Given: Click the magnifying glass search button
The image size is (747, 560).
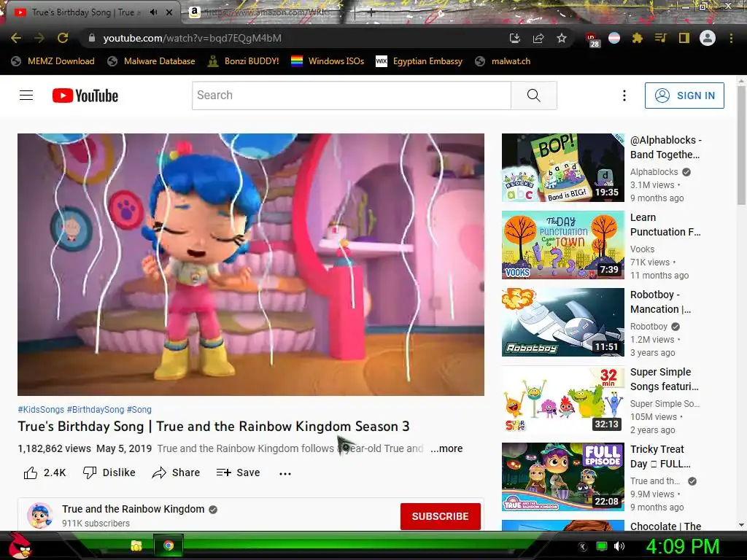Looking at the screenshot, I should tap(533, 96).
